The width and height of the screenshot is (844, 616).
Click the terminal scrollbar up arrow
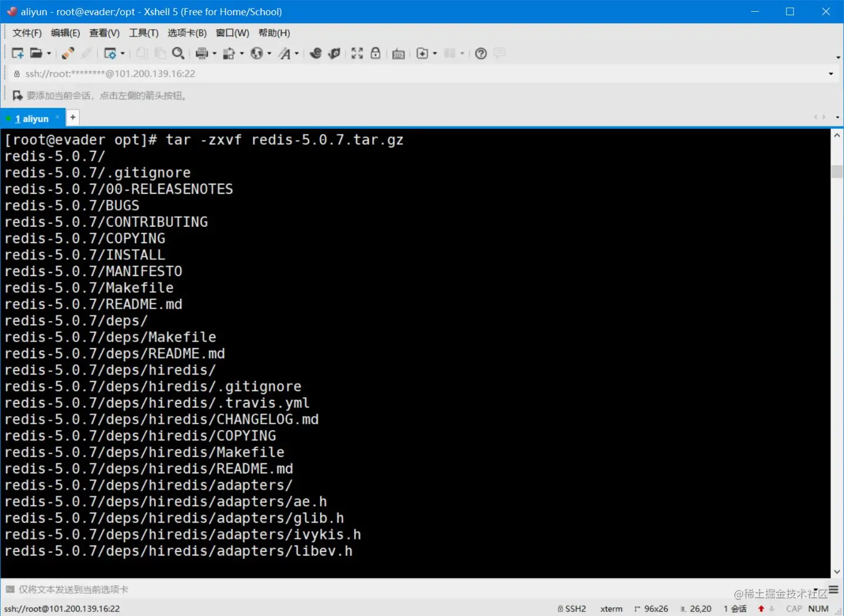[x=837, y=135]
